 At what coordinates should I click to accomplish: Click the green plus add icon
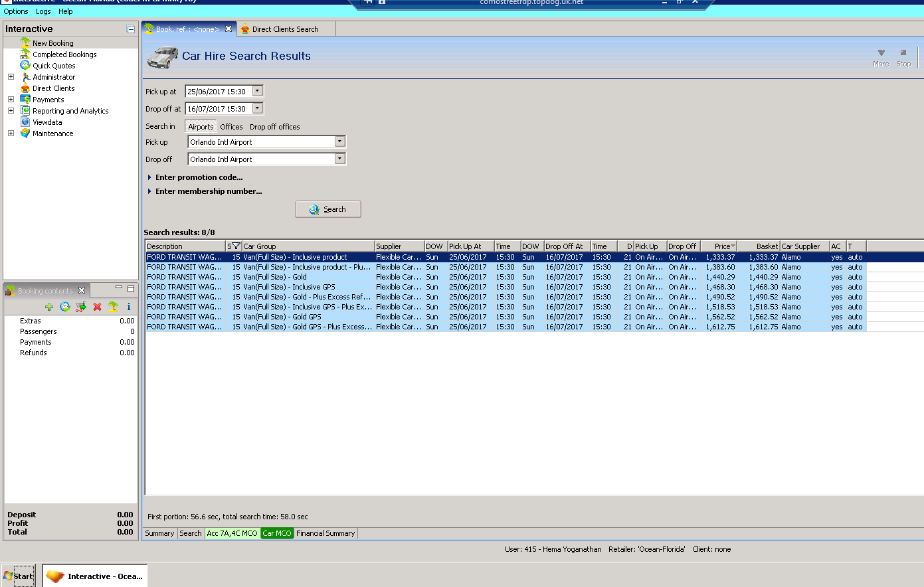(49, 307)
